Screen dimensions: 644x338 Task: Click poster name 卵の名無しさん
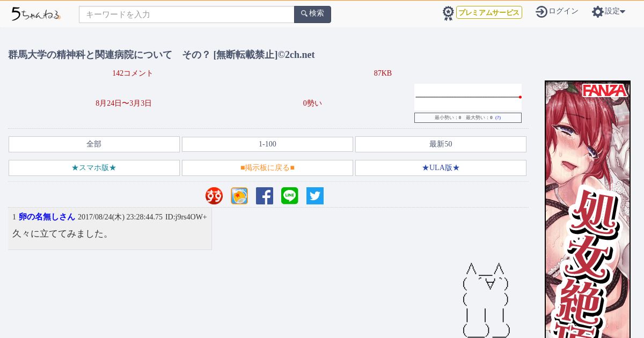[47, 217]
